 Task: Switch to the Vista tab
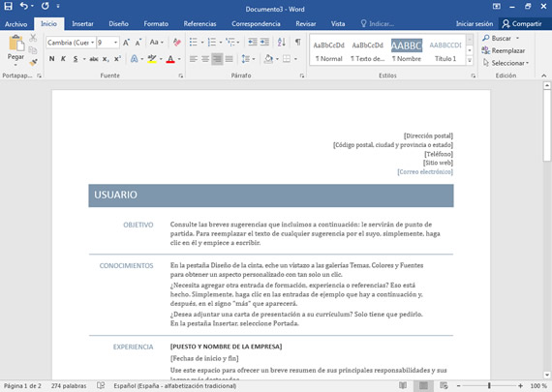click(x=338, y=24)
